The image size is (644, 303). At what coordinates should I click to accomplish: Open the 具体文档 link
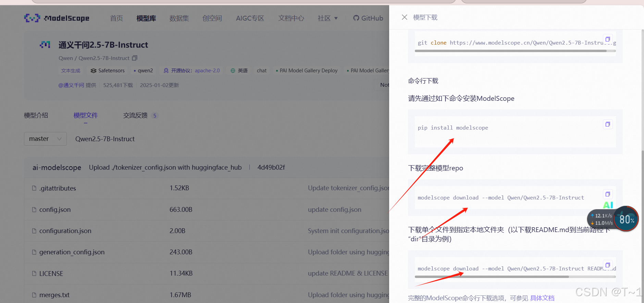point(542,298)
